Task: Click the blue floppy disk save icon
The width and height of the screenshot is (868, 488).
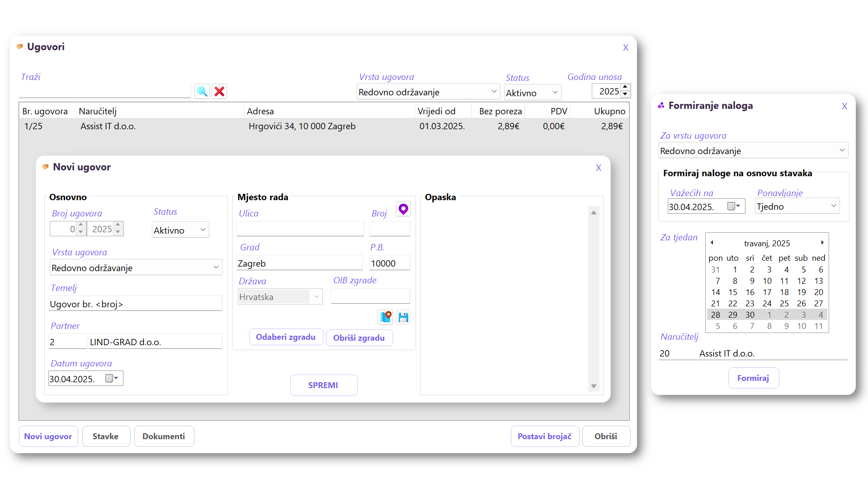Action: coord(403,317)
